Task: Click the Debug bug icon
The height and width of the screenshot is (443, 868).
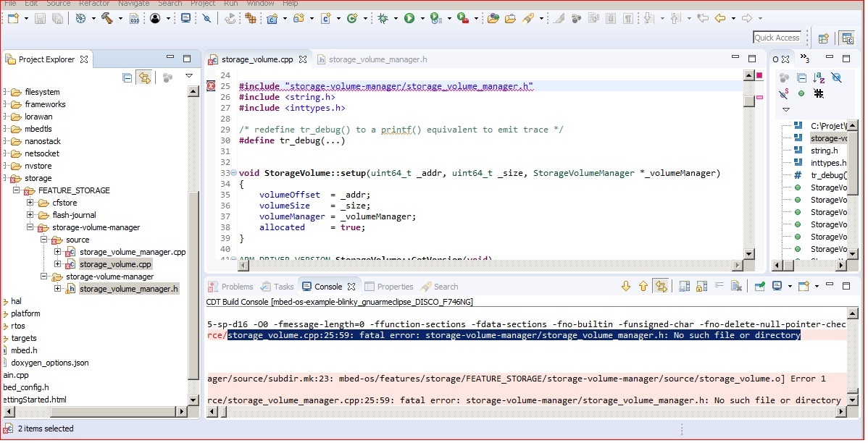Action: [x=383, y=18]
